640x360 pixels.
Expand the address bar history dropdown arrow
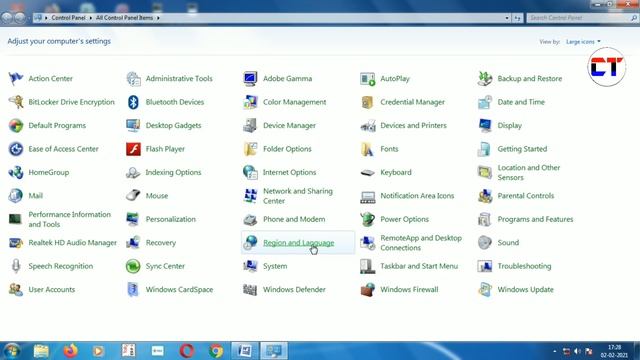(x=507, y=18)
